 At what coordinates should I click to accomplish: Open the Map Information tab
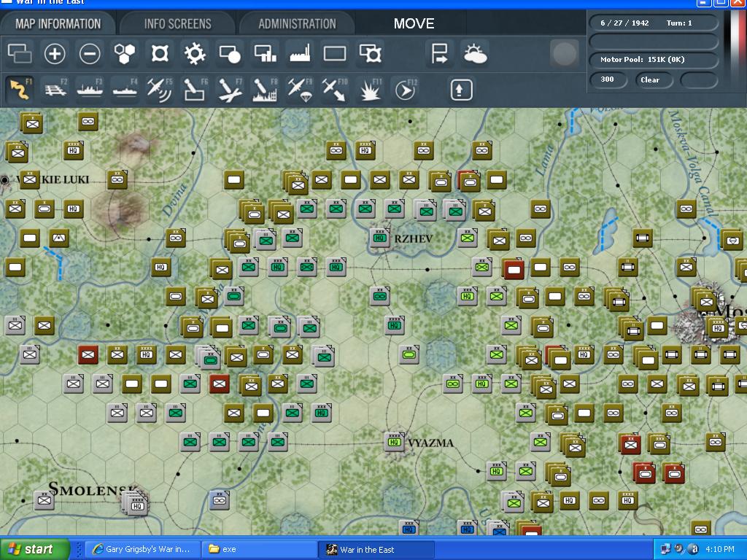pyautogui.click(x=58, y=24)
